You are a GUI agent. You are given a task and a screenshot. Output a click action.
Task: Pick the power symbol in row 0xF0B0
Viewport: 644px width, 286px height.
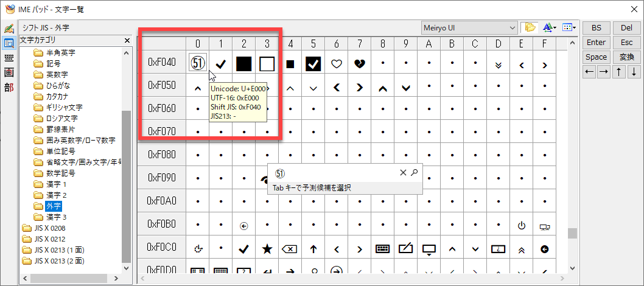521,226
